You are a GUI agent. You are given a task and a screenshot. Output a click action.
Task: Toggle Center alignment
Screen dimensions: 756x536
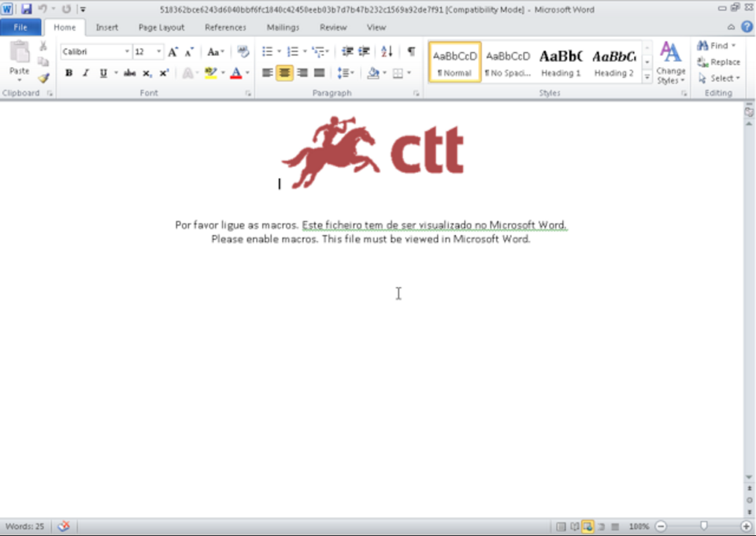click(284, 73)
